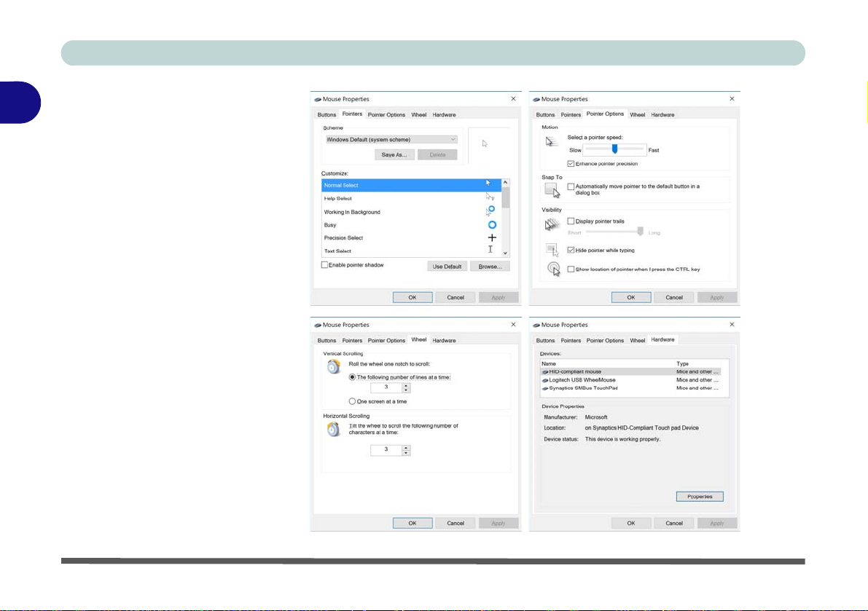Click the horizontal scrolling mouse wheel icon
The height and width of the screenshot is (611, 868).
(333, 429)
